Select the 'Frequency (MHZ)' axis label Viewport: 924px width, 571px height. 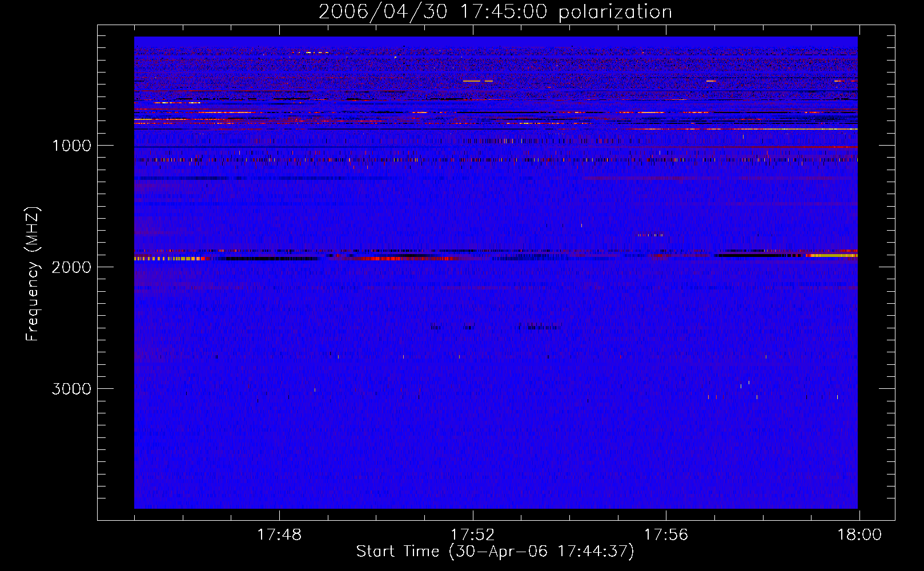(33, 274)
